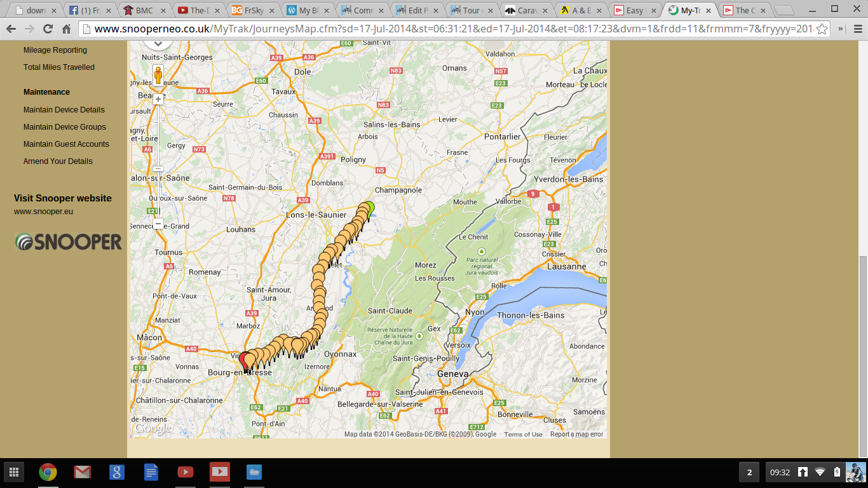The image size is (868, 488).
Task: Click the URL address bar
Action: point(445,29)
